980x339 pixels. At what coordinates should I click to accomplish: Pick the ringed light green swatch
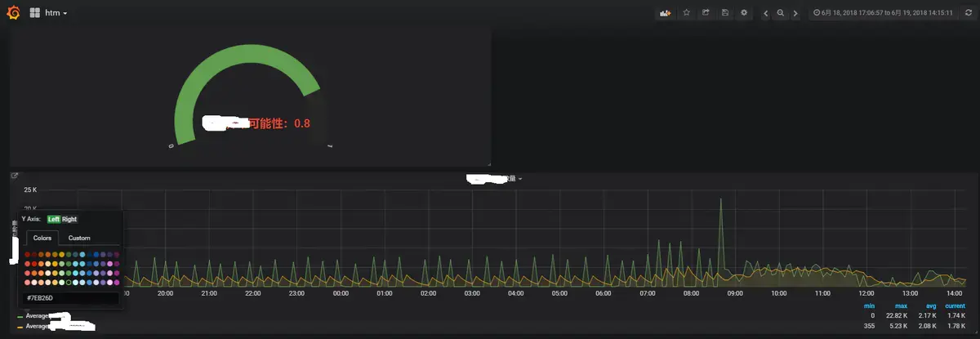69,283
